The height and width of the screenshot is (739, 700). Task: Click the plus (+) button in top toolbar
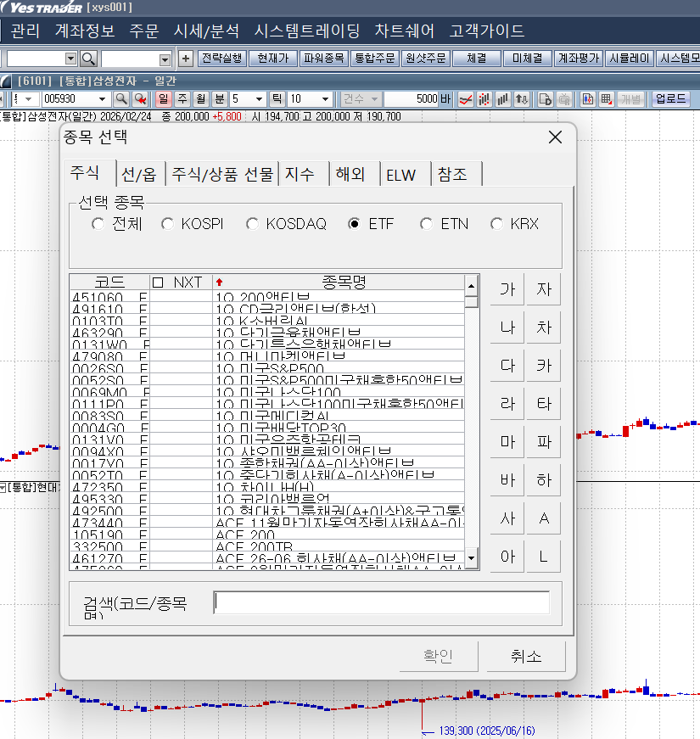[186, 59]
